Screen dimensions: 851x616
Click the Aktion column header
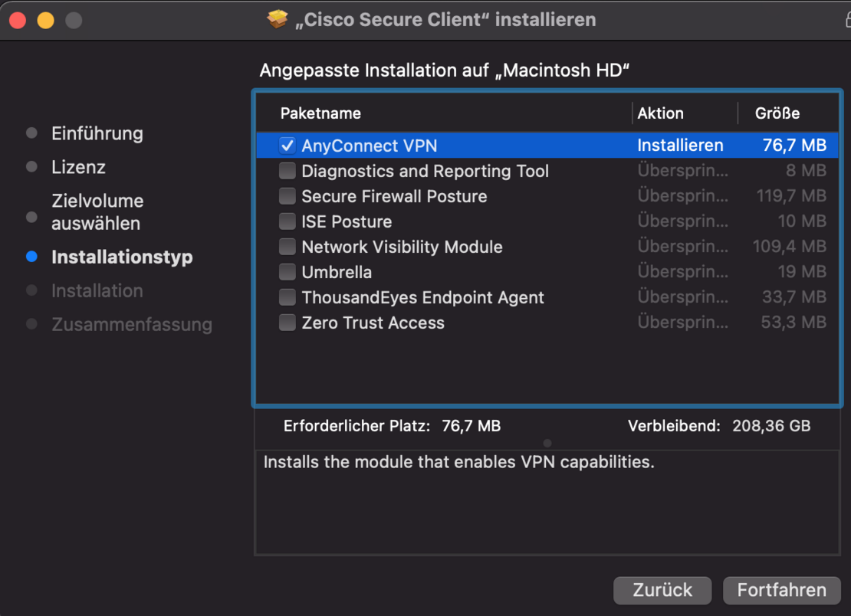660,113
